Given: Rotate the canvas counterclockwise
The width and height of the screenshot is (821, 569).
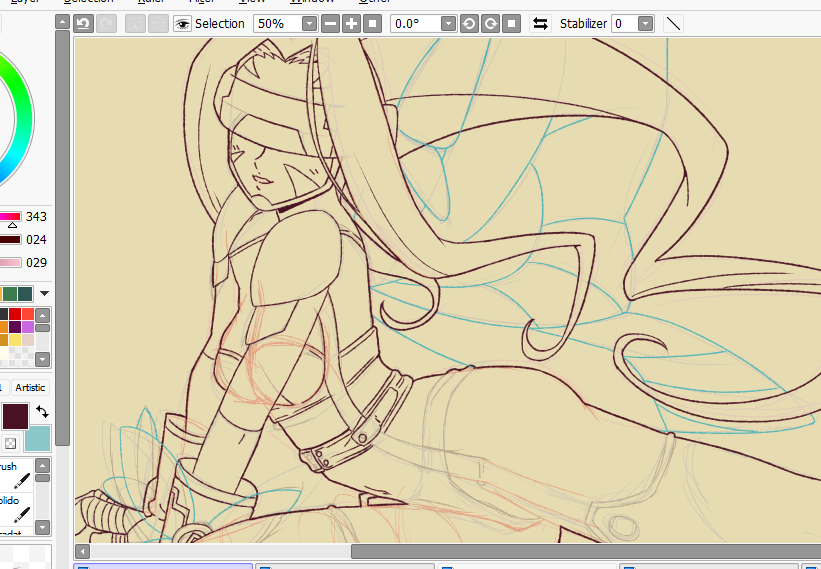Looking at the screenshot, I should point(469,23).
